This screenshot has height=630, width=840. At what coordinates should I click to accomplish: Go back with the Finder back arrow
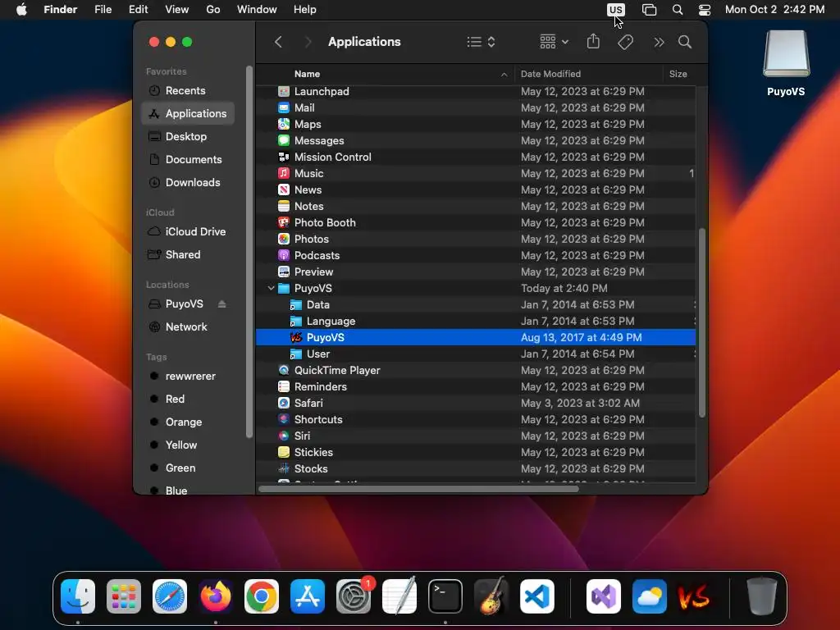tap(278, 42)
